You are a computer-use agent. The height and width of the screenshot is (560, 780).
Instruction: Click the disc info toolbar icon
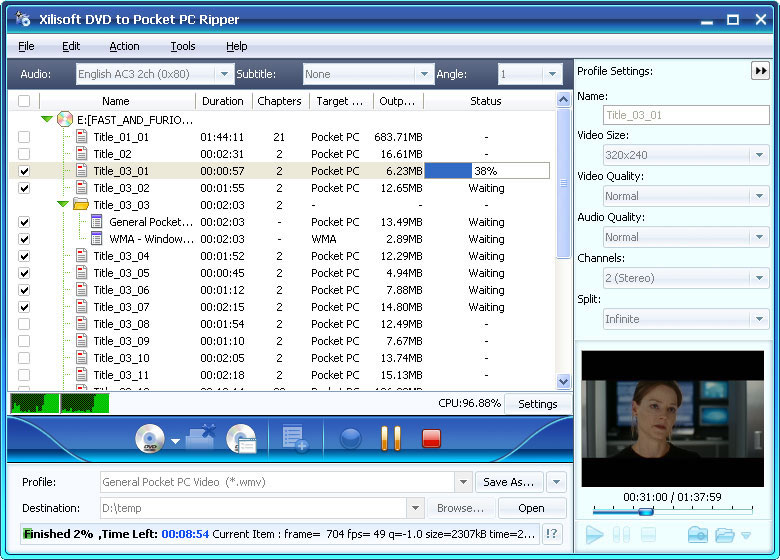point(241,439)
